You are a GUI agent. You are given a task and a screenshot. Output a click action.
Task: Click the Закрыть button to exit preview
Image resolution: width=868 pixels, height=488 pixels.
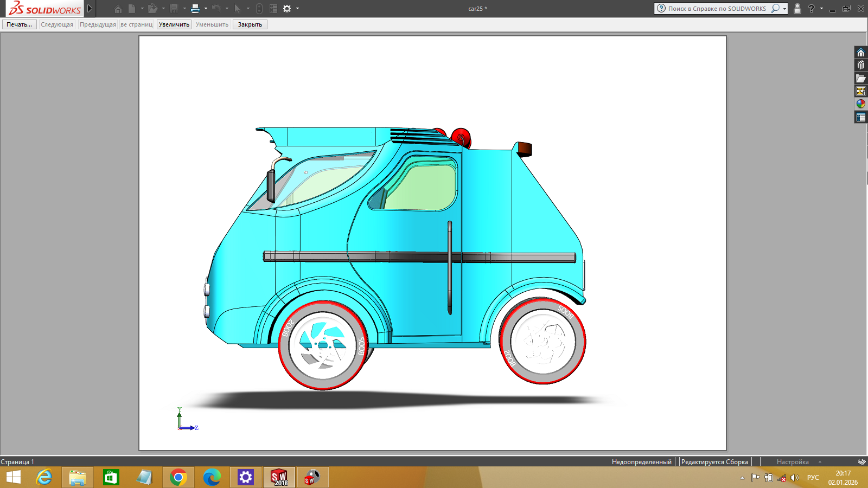coord(250,24)
